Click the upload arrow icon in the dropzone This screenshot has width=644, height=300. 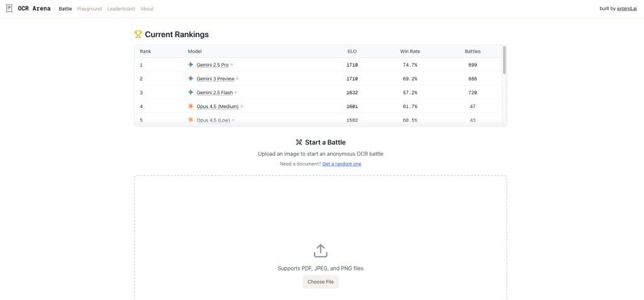point(321,250)
